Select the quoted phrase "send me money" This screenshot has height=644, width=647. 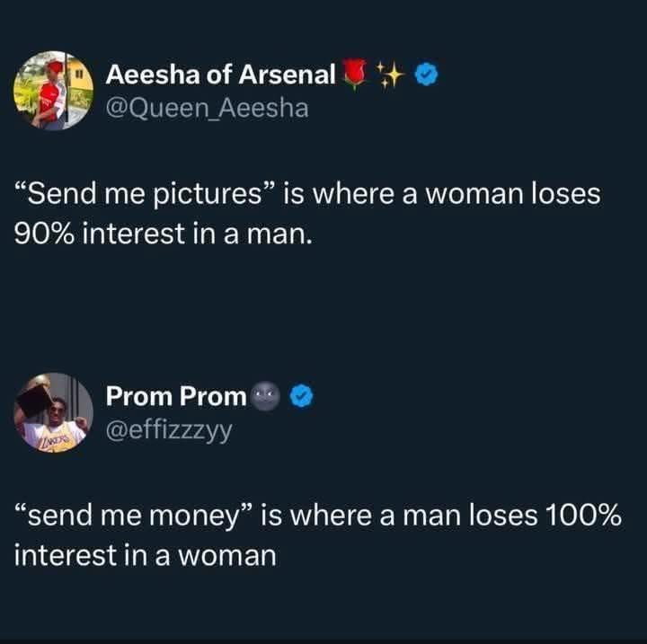point(133,516)
